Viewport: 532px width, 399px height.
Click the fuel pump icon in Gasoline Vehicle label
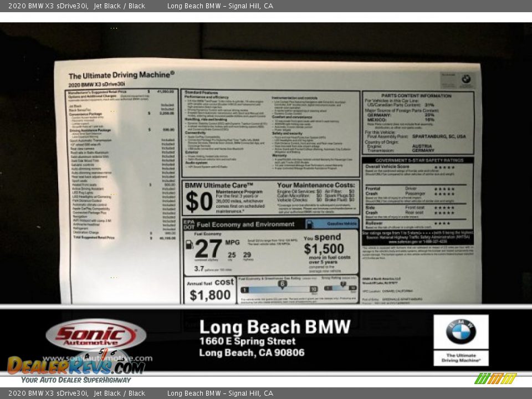click(x=309, y=224)
